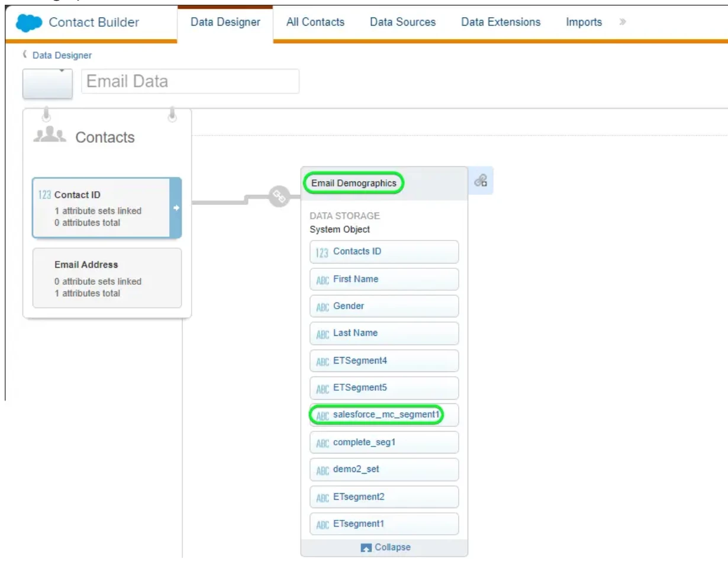Select the ETsegment2 attribute
728x578 pixels.
(x=384, y=497)
